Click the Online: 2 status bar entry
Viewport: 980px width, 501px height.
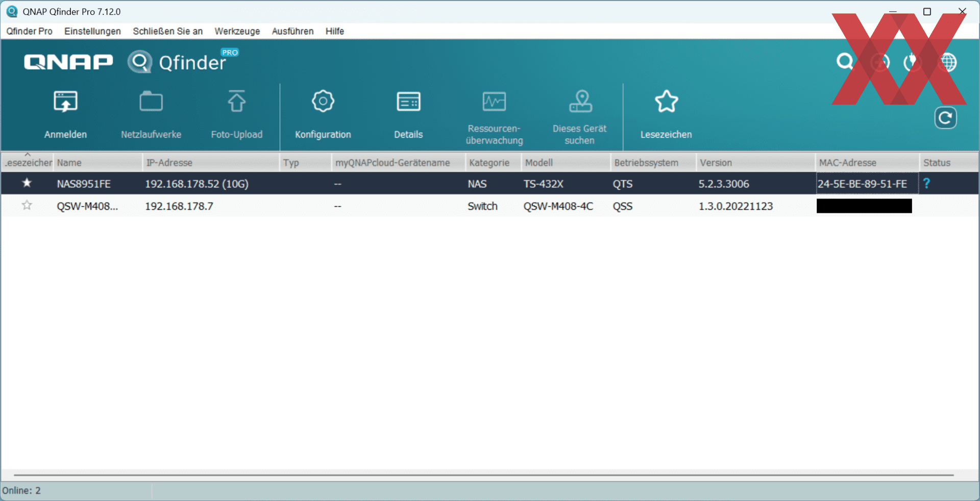click(21, 490)
